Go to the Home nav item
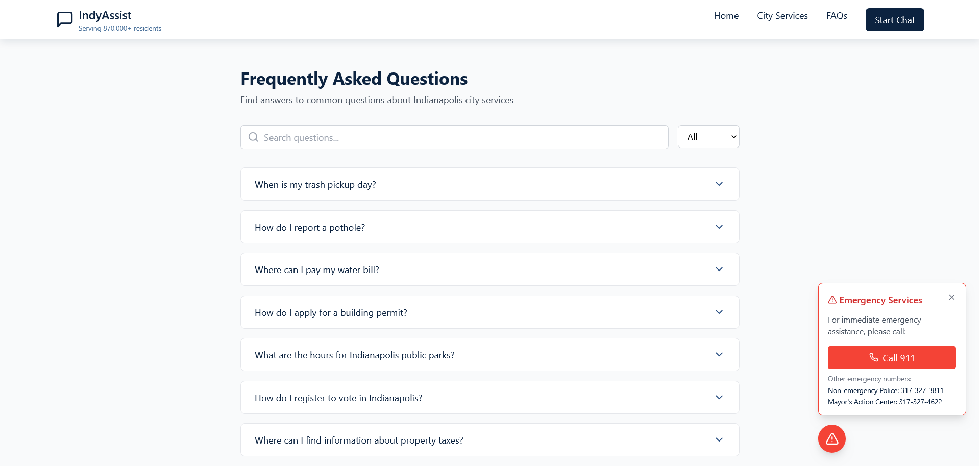The image size is (980, 466). click(x=726, y=16)
